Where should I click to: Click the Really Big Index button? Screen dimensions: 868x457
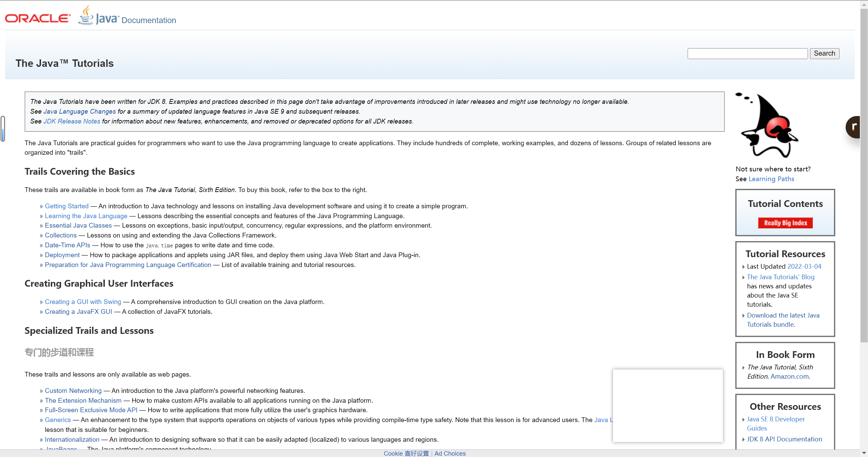point(785,223)
